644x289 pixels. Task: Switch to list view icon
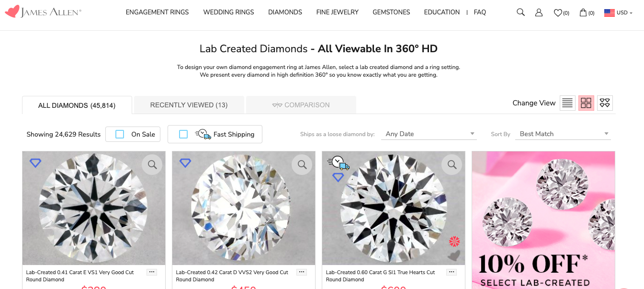click(567, 103)
